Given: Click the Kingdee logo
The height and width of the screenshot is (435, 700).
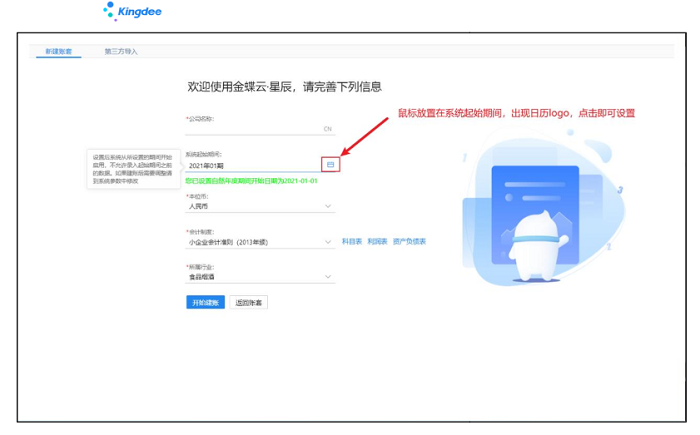Looking at the screenshot, I should click(133, 12).
